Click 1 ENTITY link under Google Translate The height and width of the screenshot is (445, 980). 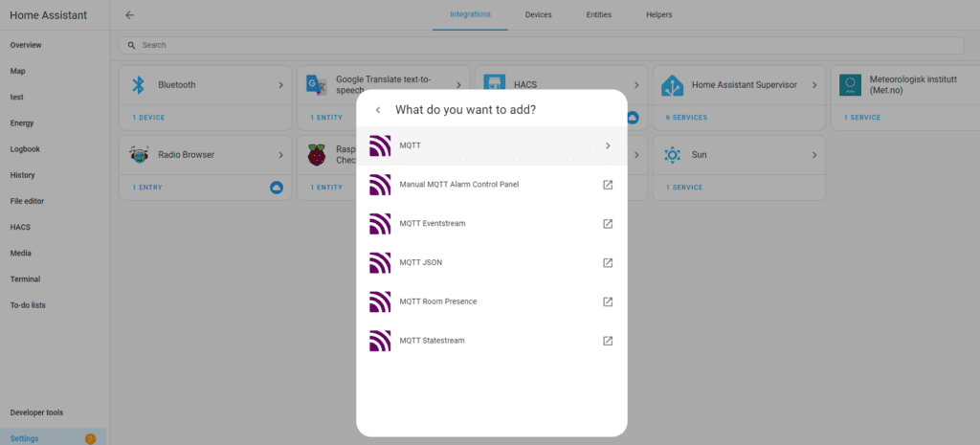click(326, 118)
